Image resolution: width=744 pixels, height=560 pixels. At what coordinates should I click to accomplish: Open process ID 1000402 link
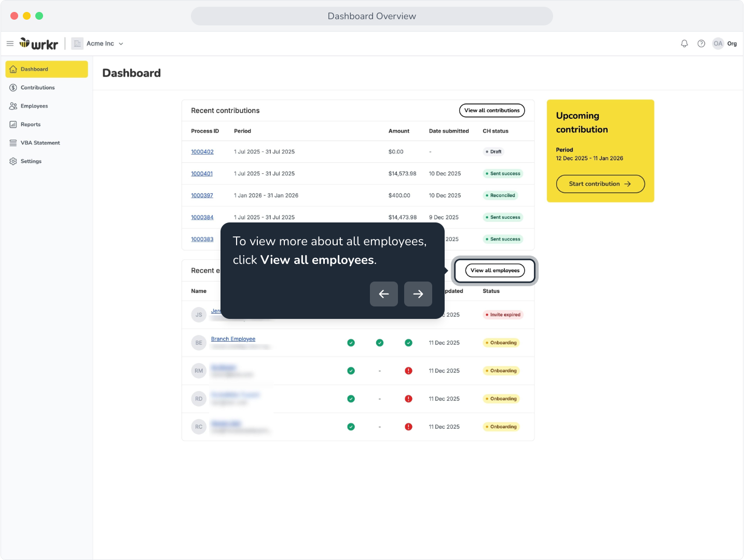click(x=202, y=152)
